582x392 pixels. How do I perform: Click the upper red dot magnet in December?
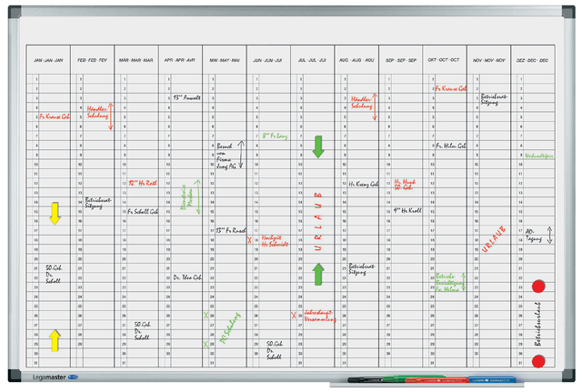pyautogui.click(x=538, y=286)
